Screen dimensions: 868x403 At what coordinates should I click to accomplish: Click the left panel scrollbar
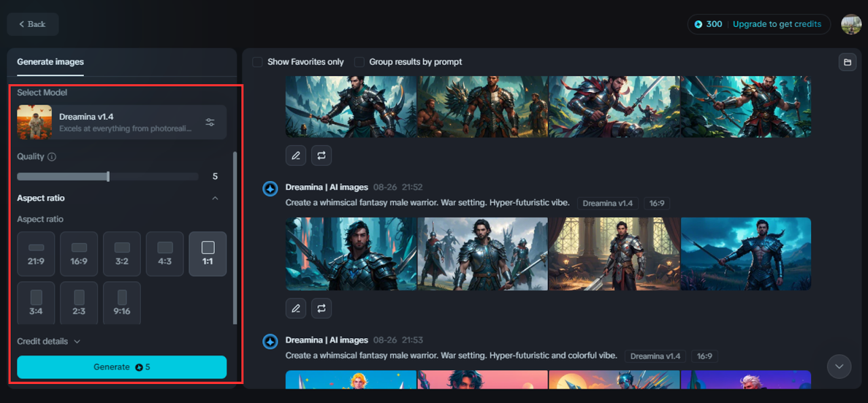[235, 237]
